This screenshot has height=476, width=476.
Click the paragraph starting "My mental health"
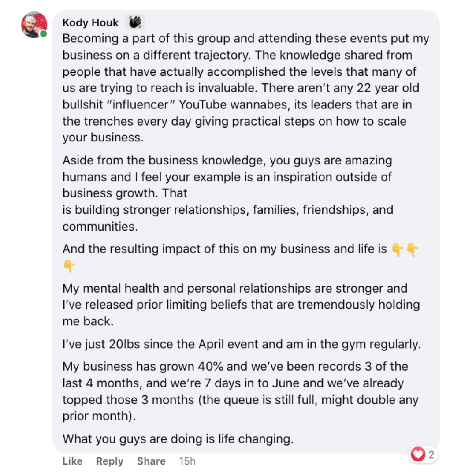241,305
